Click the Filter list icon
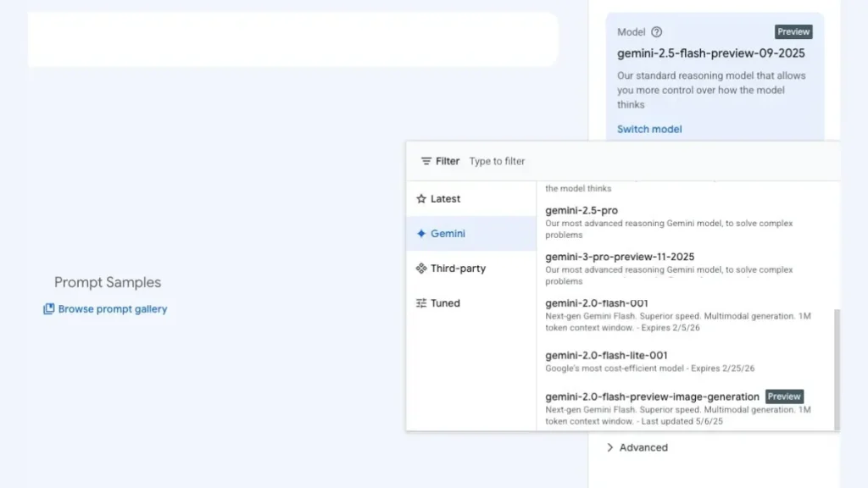 pos(426,161)
